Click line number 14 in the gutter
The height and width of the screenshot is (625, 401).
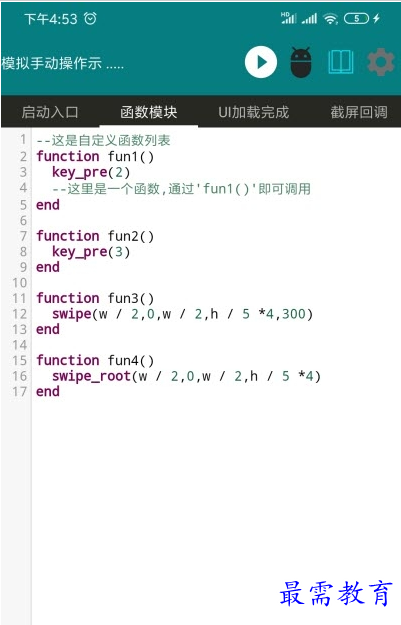click(x=19, y=345)
